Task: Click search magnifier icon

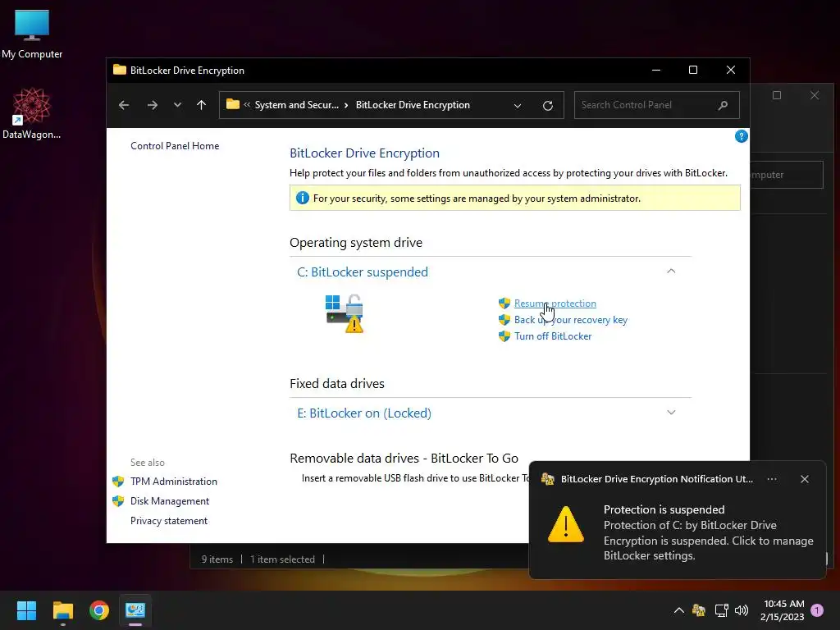Action: pos(723,105)
